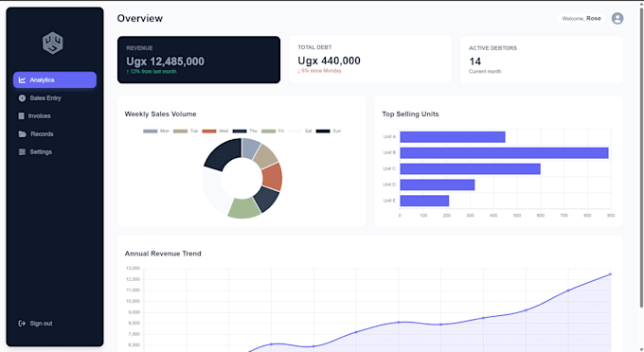Click the scrollbar down arrow
The height and width of the screenshot is (352, 644).
[x=641, y=349]
